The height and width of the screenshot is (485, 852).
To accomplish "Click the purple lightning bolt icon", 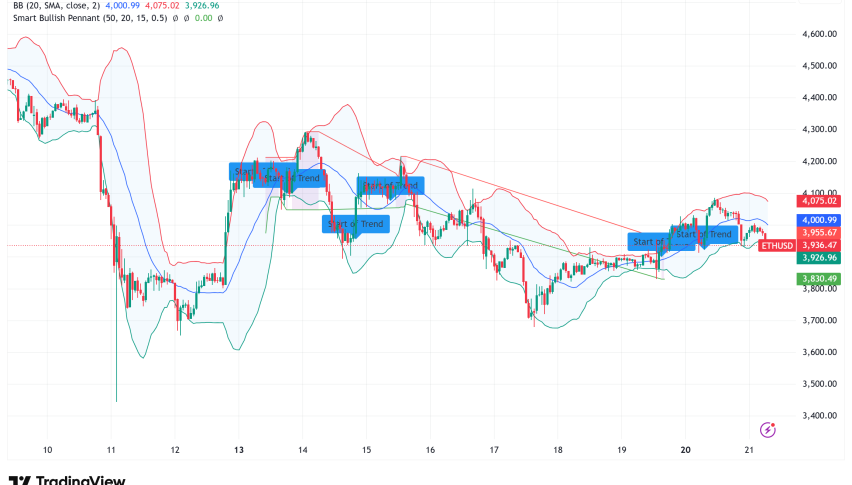I will click(768, 429).
